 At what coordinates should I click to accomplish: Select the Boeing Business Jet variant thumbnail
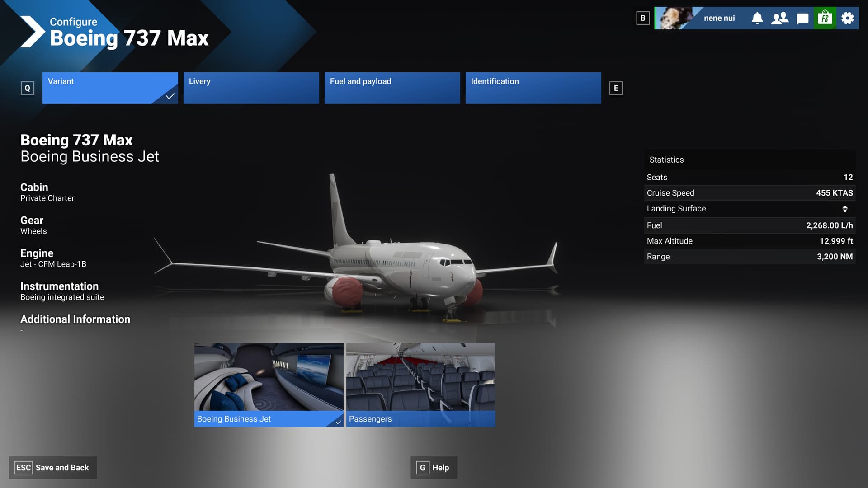(269, 385)
